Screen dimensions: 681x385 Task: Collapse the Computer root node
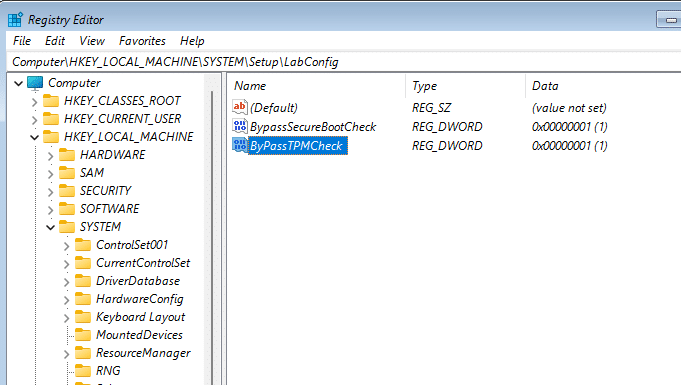(x=18, y=83)
